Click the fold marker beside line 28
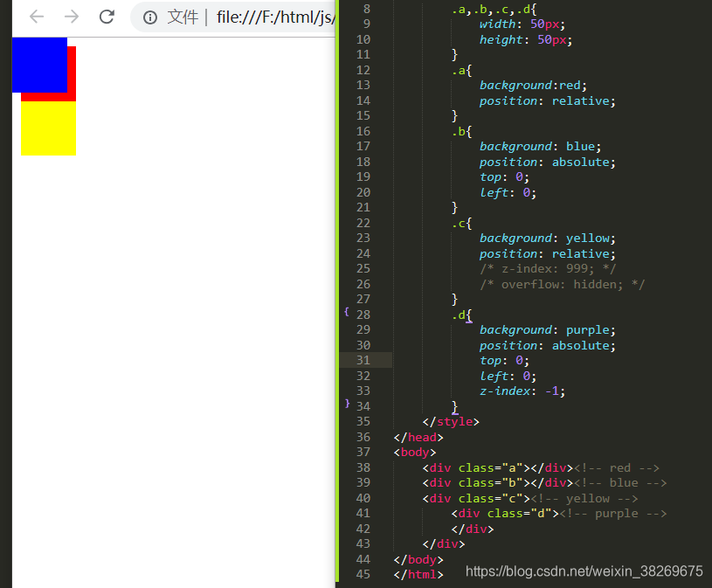 coord(347,312)
